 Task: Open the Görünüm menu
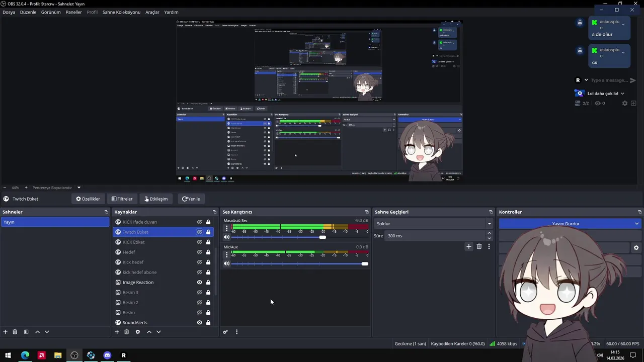pos(51,12)
